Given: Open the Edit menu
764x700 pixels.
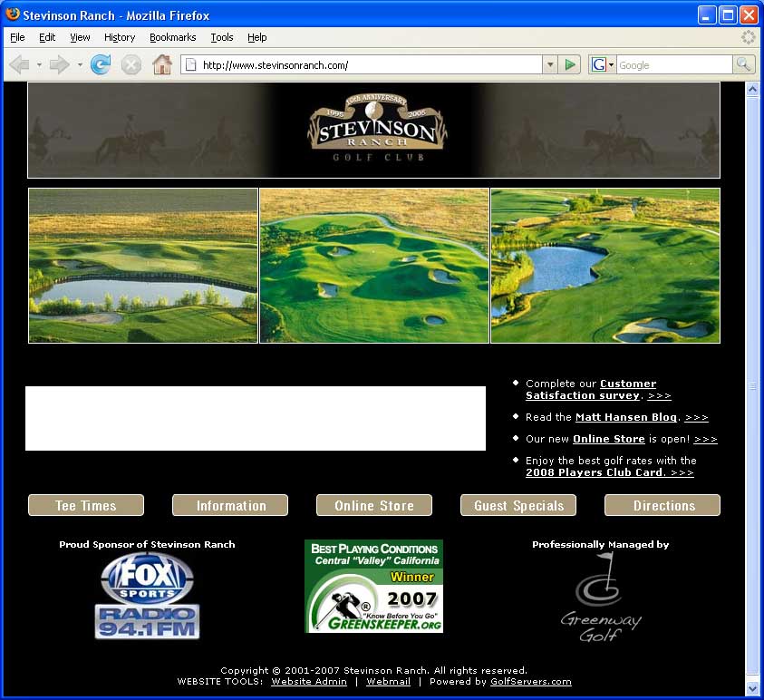Looking at the screenshot, I should click(x=47, y=37).
